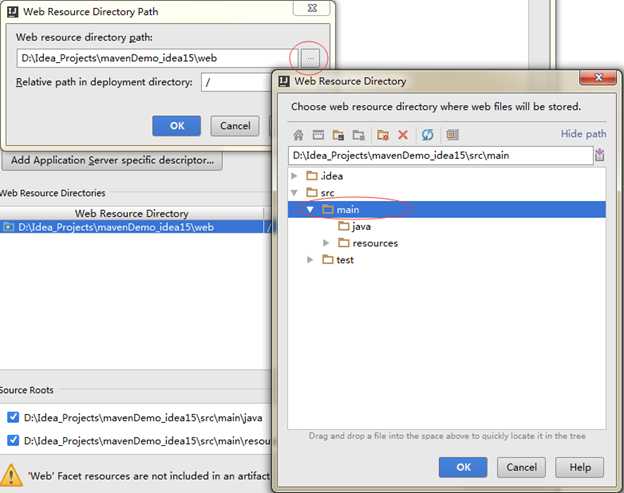Click the module directory toolbar icon
Screen dimensions: 624x493
pyautogui.click(x=359, y=135)
